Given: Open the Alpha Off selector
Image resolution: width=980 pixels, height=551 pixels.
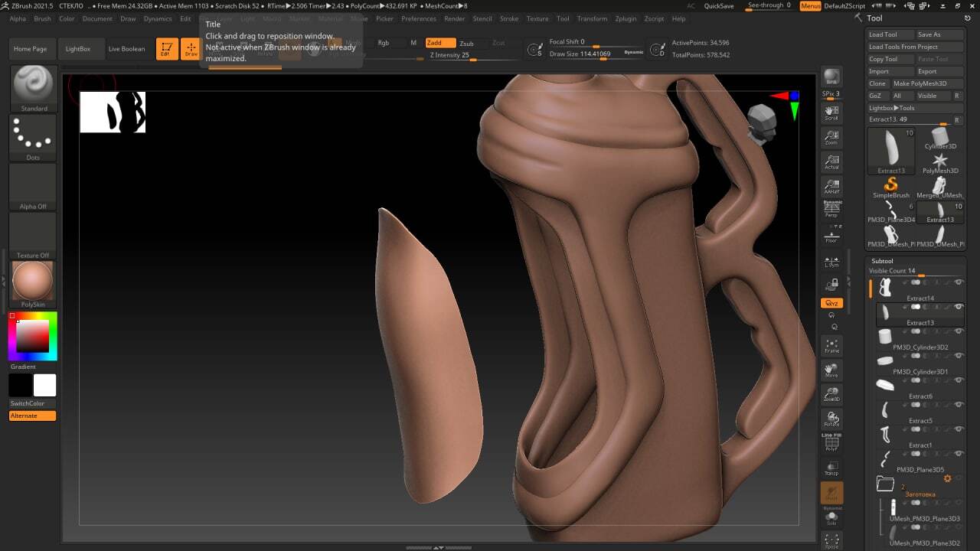Looking at the screenshot, I should [x=33, y=187].
